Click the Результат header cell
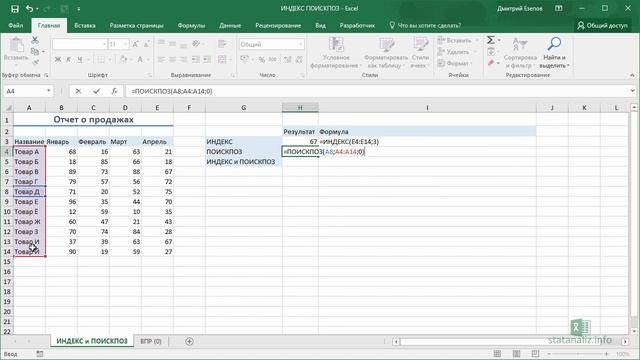This screenshot has width=640, height=360. pos(300,131)
